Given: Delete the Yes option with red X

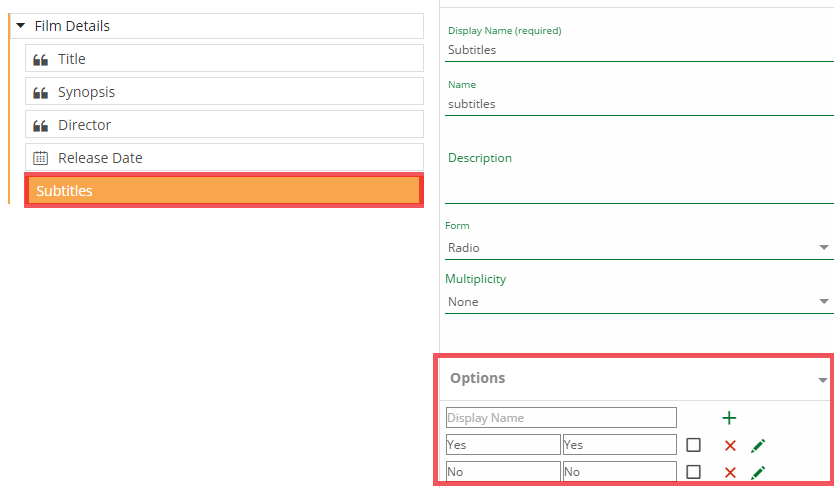Looking at the screenshot, I should coord(730,445).
